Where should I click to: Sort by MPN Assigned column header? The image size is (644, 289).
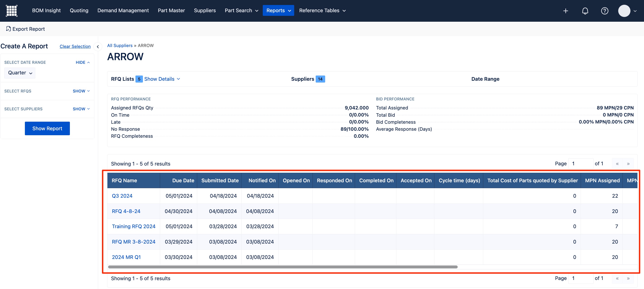coord(602,180)
